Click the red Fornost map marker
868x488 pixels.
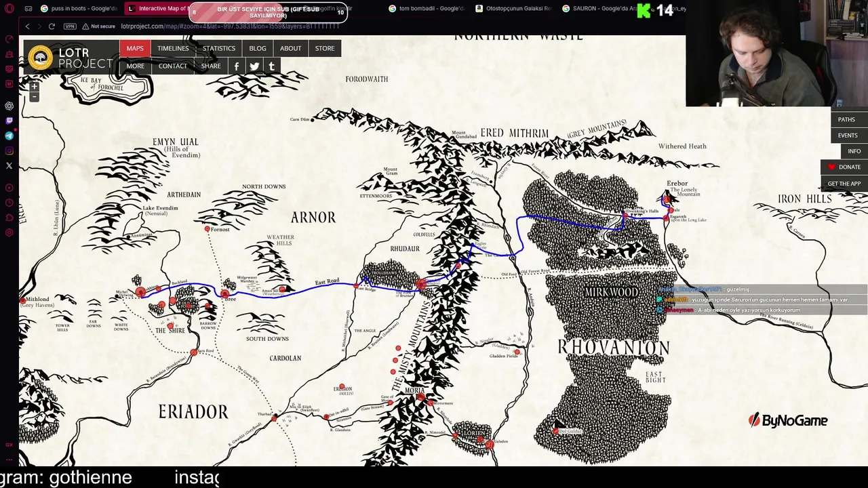(x=207, y=229)
